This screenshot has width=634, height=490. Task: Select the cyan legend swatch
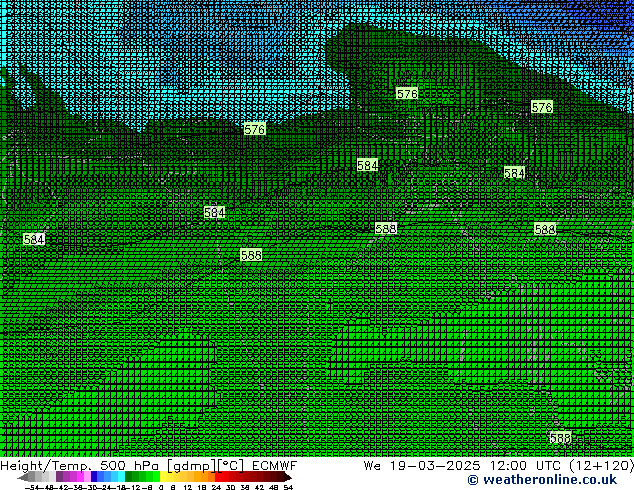click(x=122, y=476)
